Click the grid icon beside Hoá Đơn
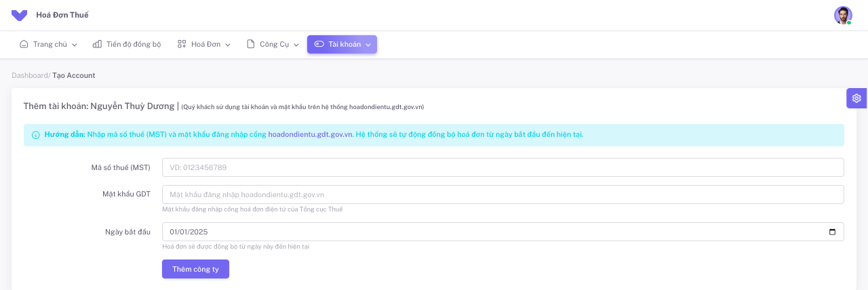The width and height of the screenshot is (868, 290). click(182, 44)
